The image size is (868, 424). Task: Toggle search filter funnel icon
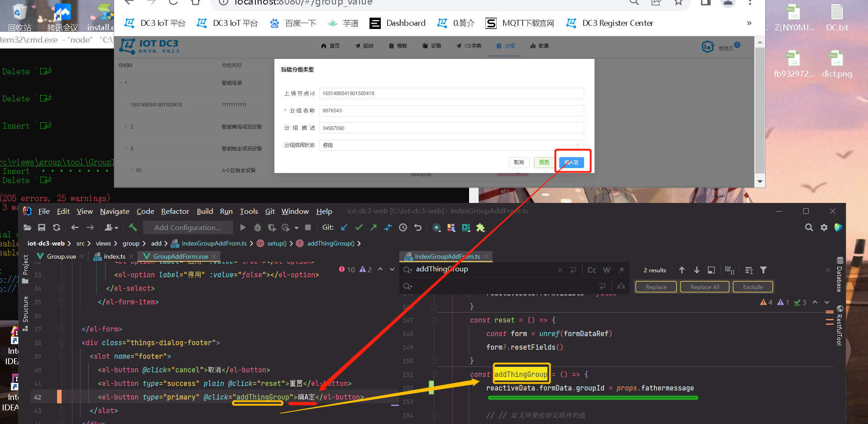click(x=763, y=270)
